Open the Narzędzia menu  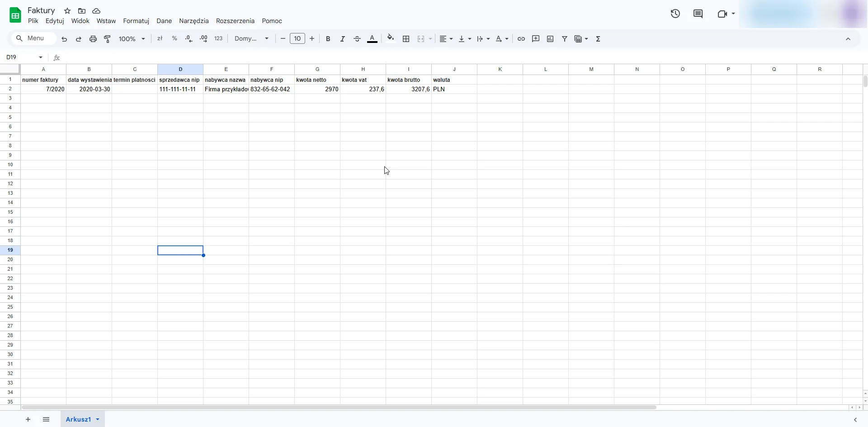click(x=194, y=21)
